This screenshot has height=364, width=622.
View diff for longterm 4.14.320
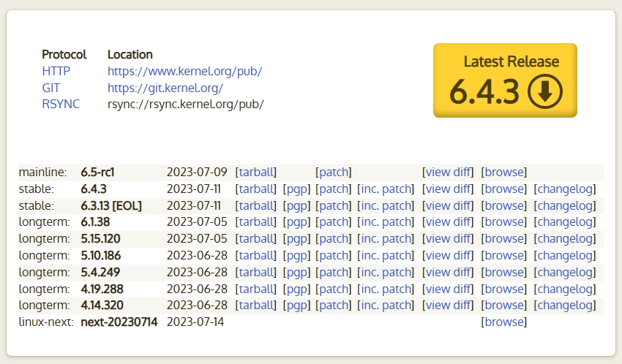tap(448, 306)
